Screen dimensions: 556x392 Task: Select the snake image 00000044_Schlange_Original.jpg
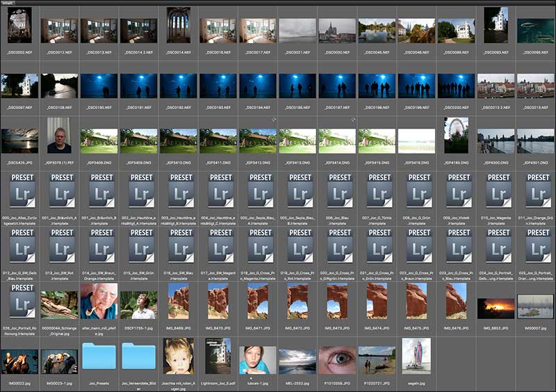(59, 304)
